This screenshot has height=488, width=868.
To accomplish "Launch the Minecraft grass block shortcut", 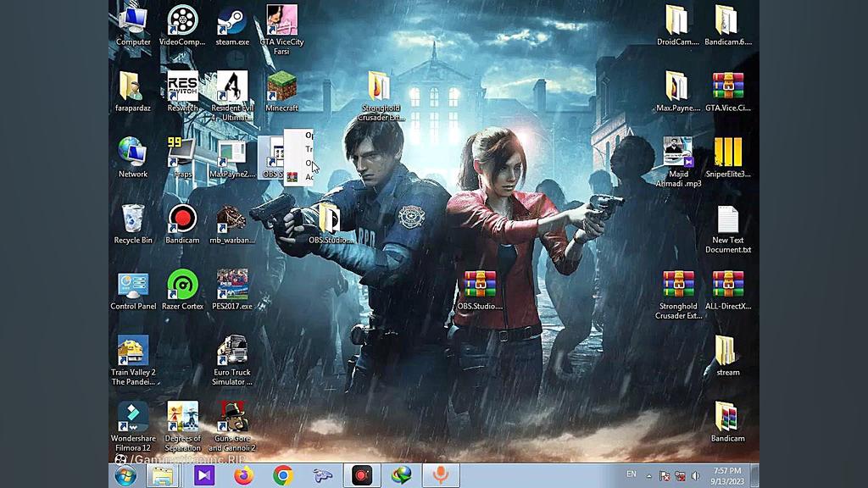I will (281, 91).
